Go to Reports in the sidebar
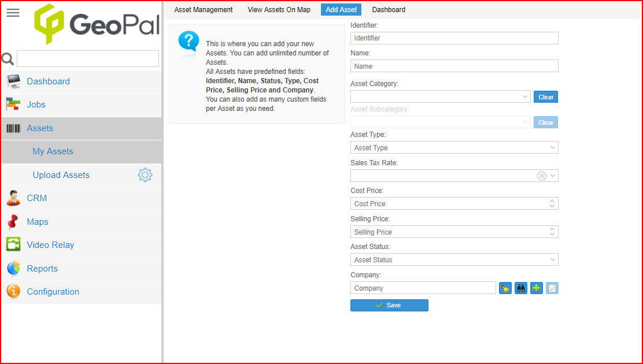Image resolution: width=643 pixels, height=364 pixels. pos(42,269)
